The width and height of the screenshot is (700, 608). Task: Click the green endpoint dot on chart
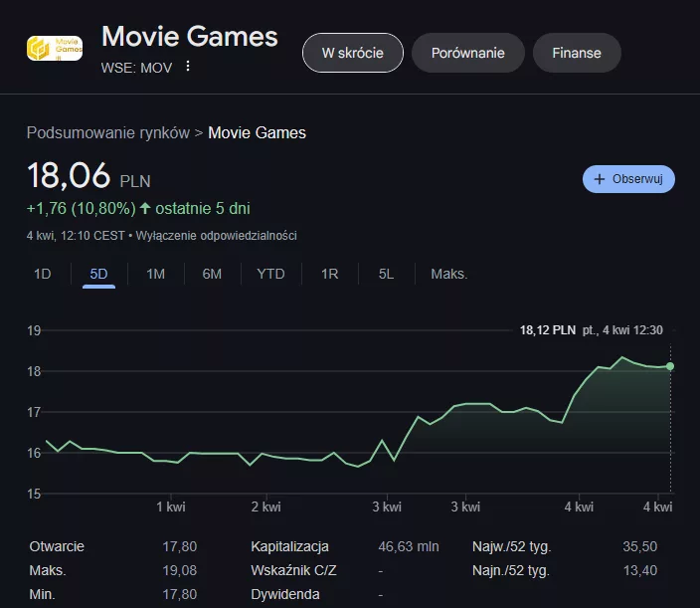pyautogui.click(x=670, y=366)
